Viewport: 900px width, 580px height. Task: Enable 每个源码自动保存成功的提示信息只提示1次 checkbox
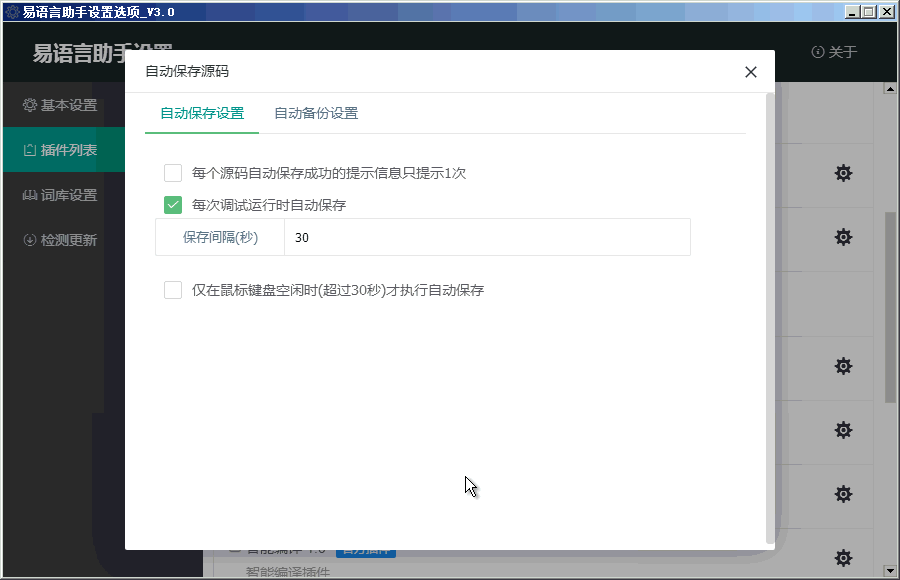click(173, 173)
